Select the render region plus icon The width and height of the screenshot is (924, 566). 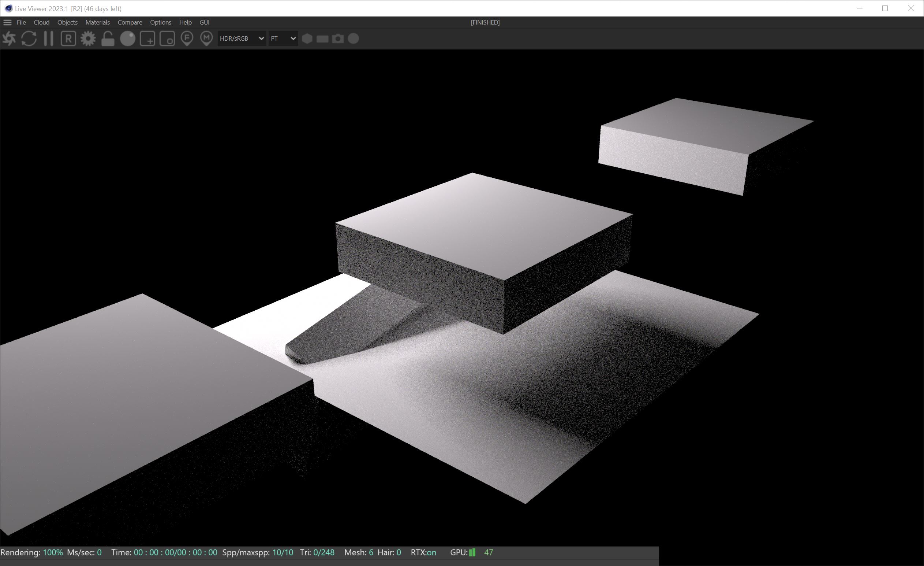(147, 39)
